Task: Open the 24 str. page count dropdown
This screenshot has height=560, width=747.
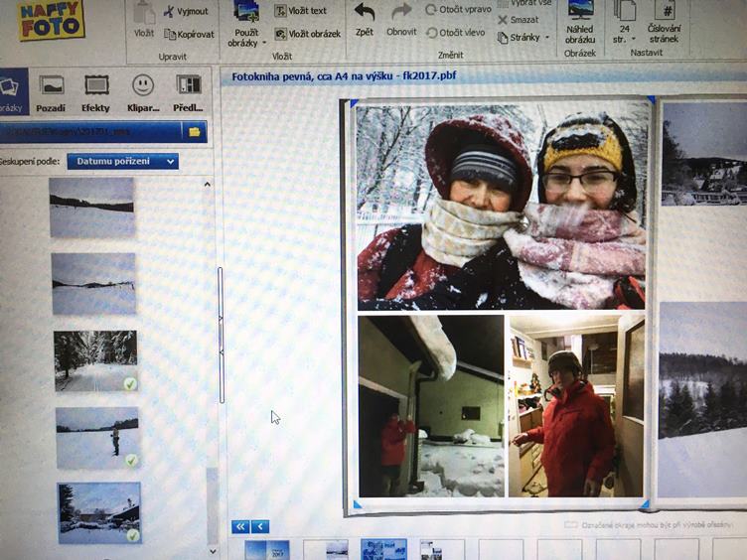Action: tap(625, 23)
